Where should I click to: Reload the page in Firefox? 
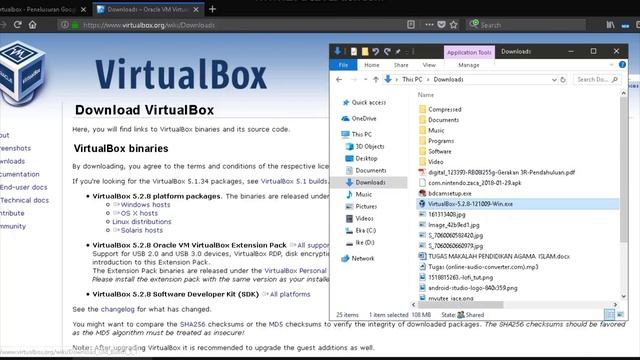pyautogui.click(x=18, y=24)
